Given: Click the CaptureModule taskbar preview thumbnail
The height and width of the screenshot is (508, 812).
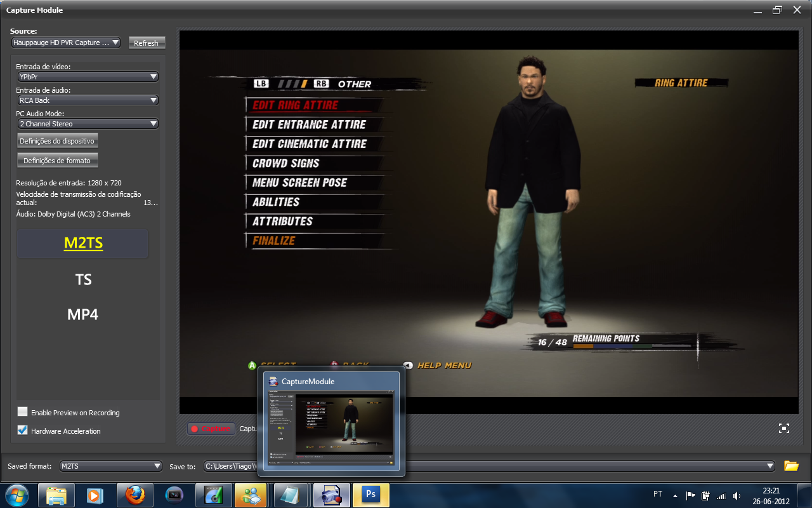Looking at the screenshot, I should (x=331, y=423).
